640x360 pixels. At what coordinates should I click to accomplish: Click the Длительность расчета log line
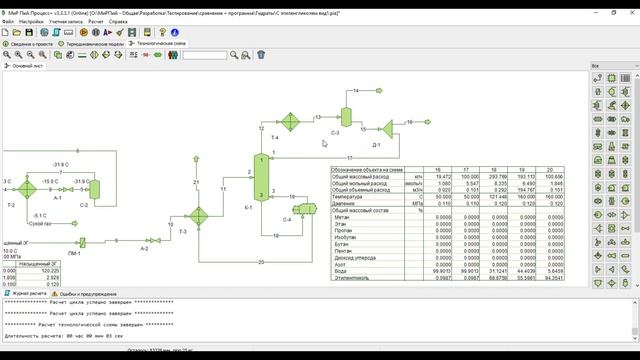coord(64,336)
